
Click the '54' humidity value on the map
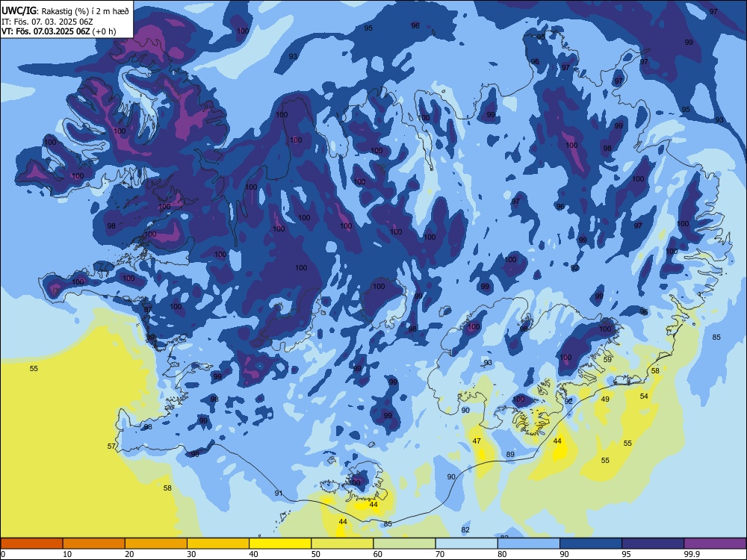[644, 396]
